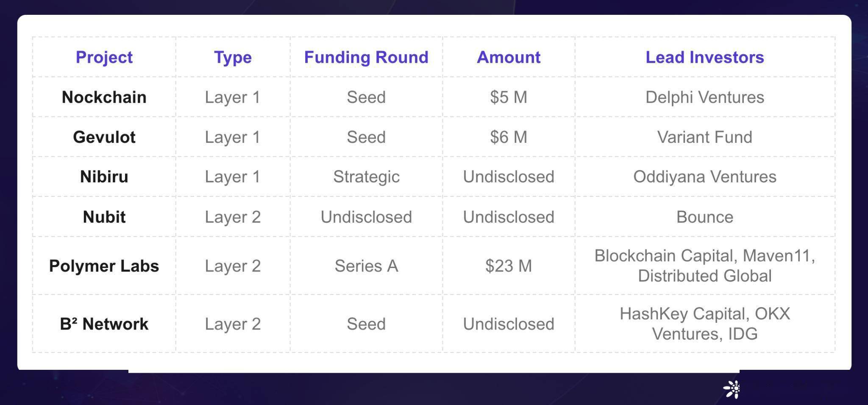The image size is (868, 405).
Task: Click the Lead Investors header
Action: point(705,57)
